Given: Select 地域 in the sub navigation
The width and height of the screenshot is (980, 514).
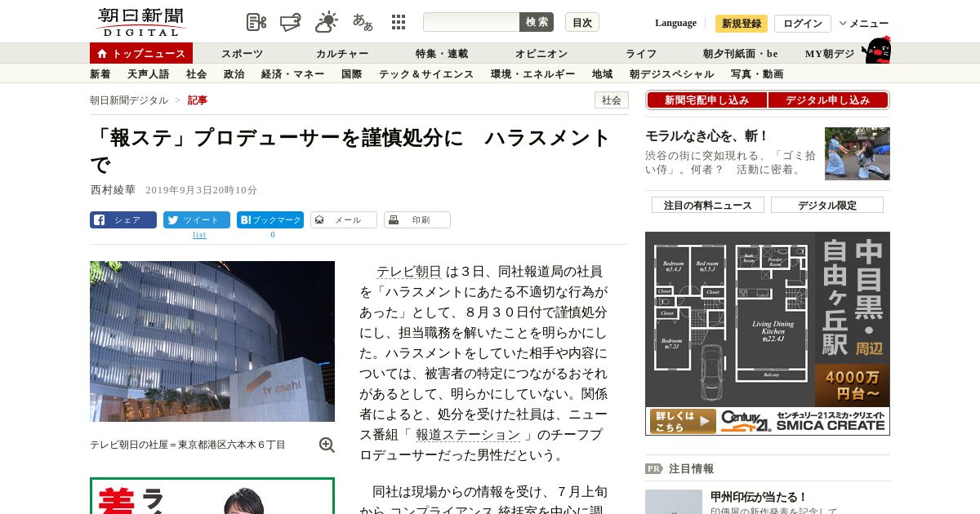Looking at the screenshot, I should [603, 74].
